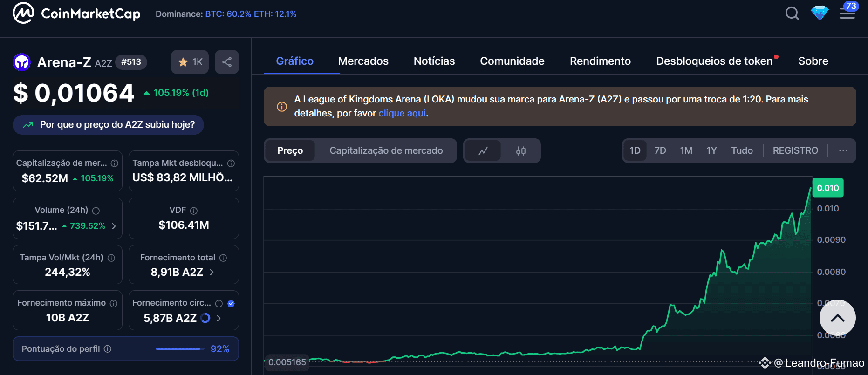Click the green 0.010 current price marker

point(828,188)
